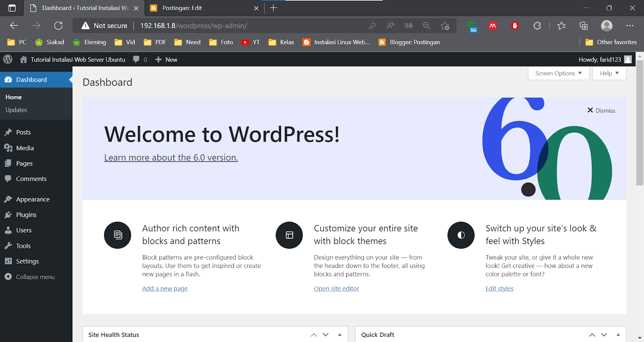Open the Users menu in the sidebar
This screenshot has height=342, width=644.
point(36,230)
